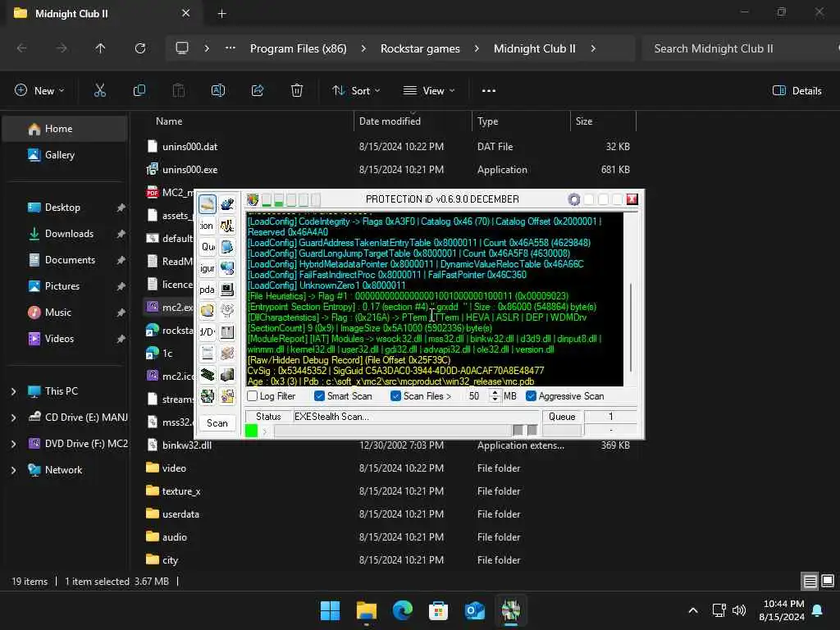
Task: Click the gray server box icon in Protection ID
Action: 227,374
